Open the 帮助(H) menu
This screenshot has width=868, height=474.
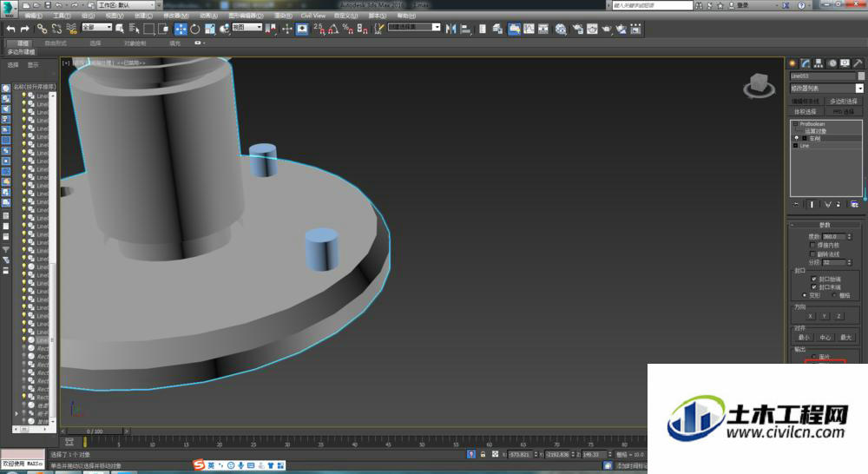(406, 16)
